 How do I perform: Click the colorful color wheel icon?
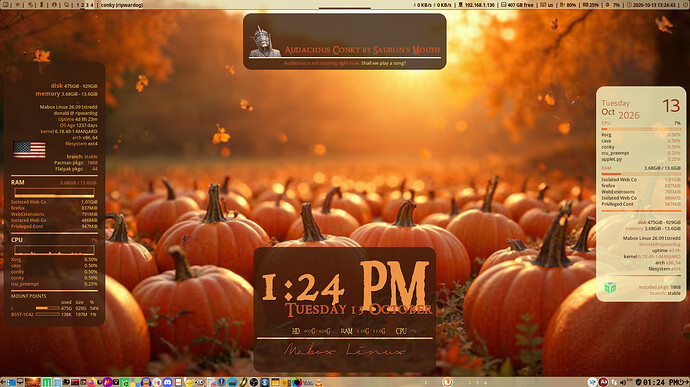[297, 382]
